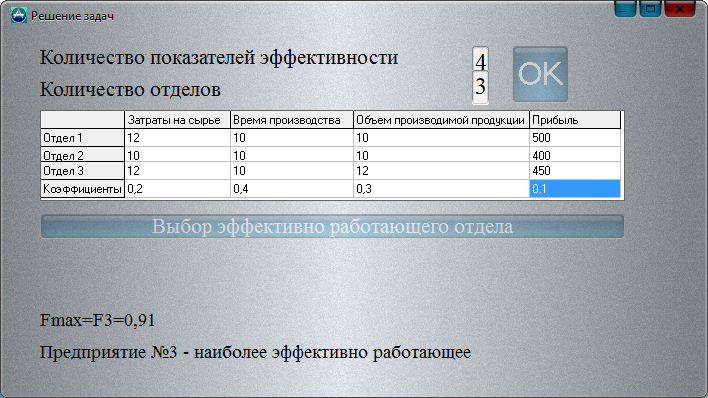Image resolution: width=708 pixels, height=398 pixels.
Task: Select Отдел 1 production time cell
Action: click(x=292, y=138)
